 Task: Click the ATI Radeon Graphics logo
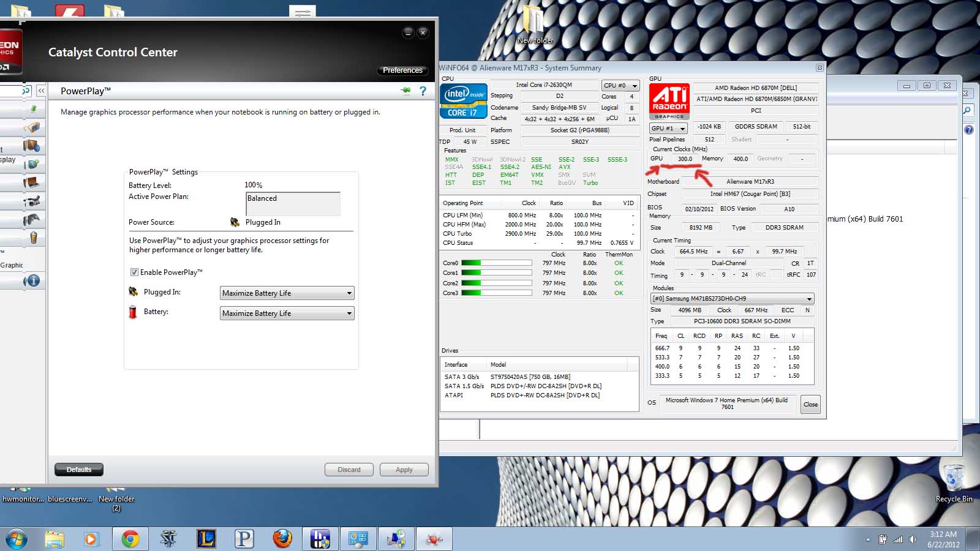pyautogui.click(x=669, y=101)
